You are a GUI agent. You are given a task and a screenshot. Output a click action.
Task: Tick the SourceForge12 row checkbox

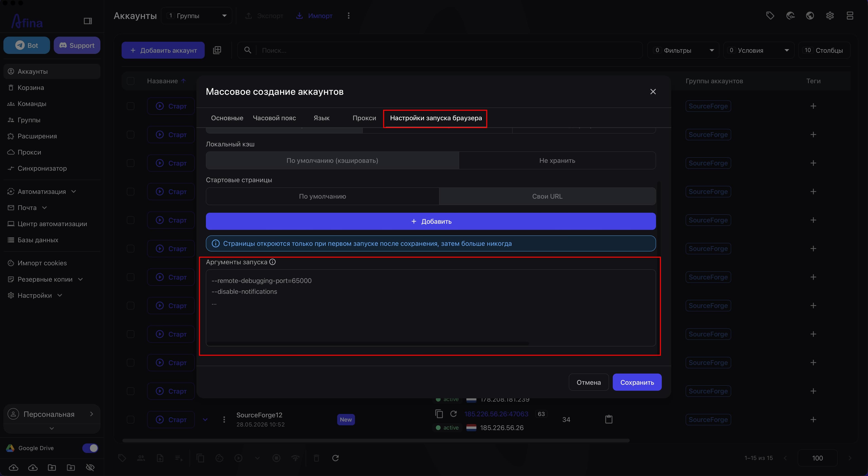click(x=130, y=419)
